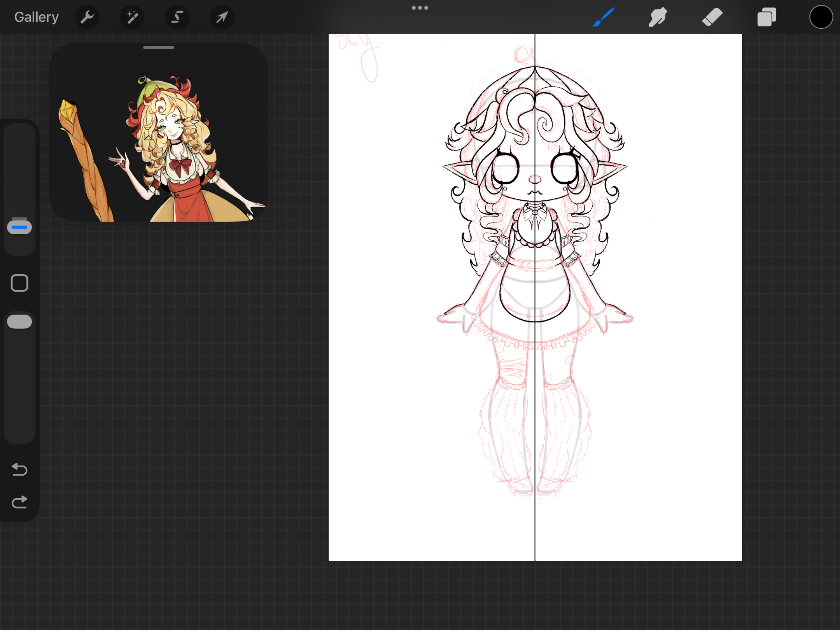Image resolution: width=840 pixels, height=630 pixels.
Task: Open the Layers panel
Action: 766,17
